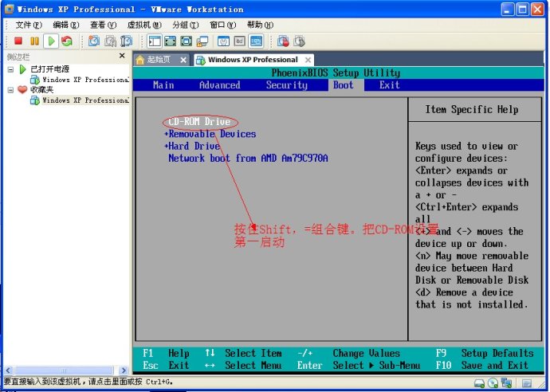
Task: Open the 文件(F) menu
Action: click(x=29, y=25)
